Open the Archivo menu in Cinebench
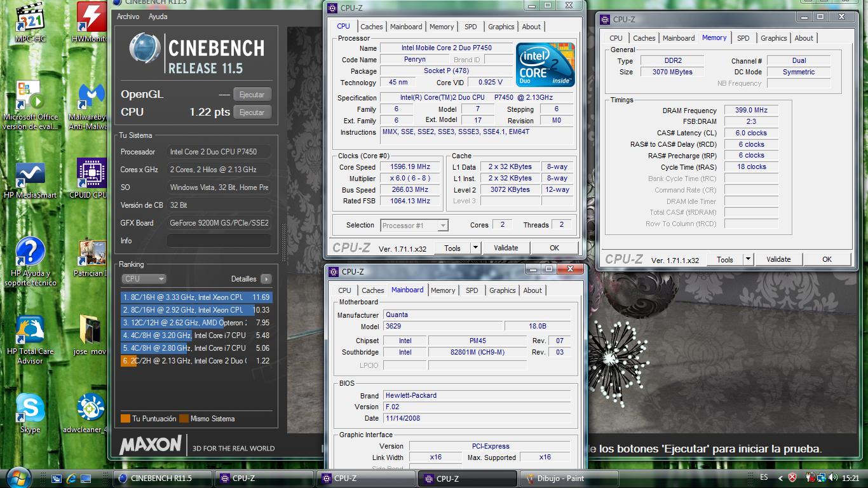This screenshot has height=488, width=868. point(128,17)
